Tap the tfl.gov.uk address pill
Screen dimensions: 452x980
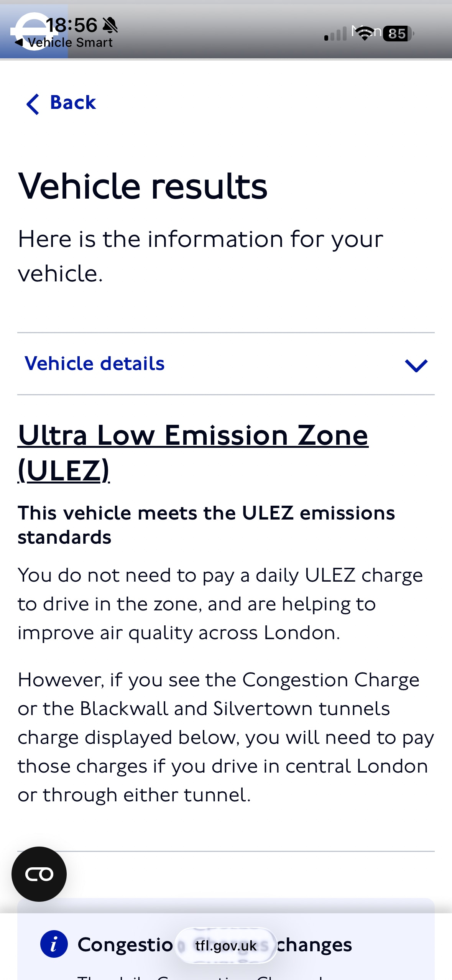226,945
